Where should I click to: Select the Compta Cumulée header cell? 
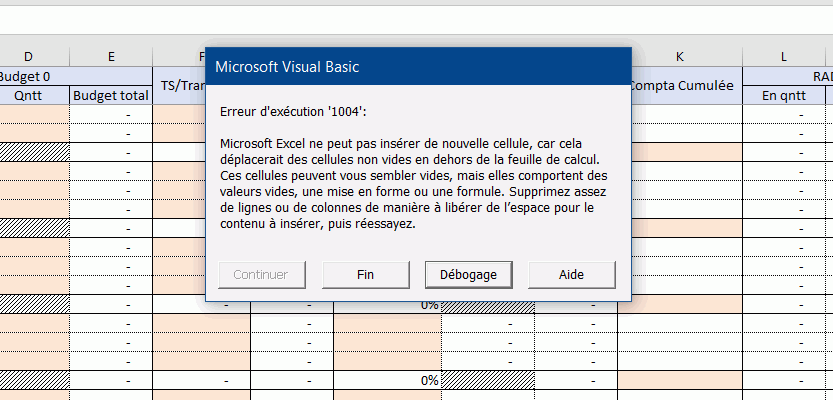pos(681,86)
